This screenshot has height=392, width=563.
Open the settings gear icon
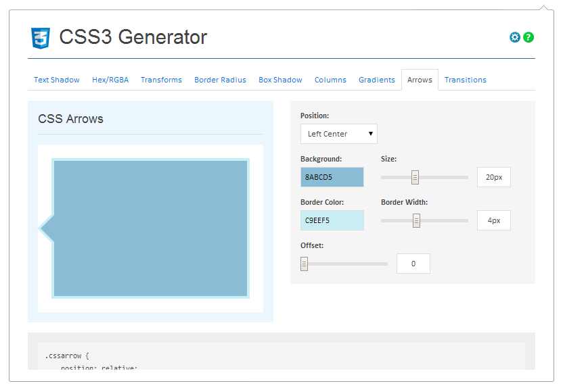(515, 37)
